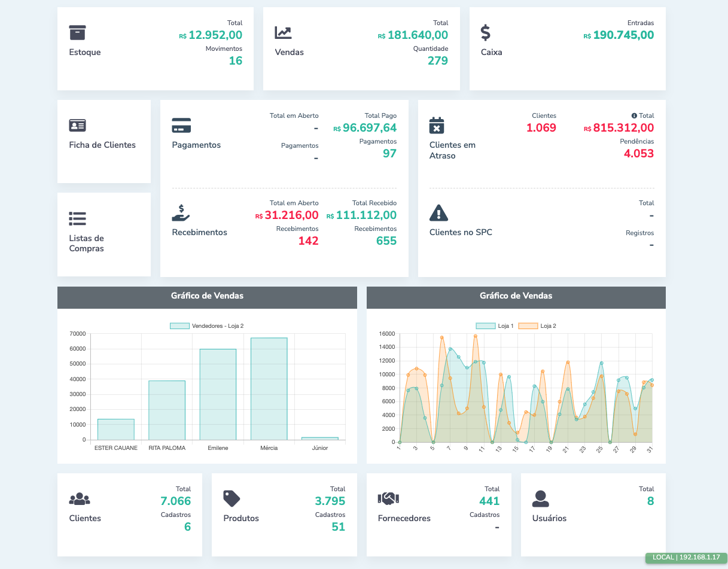Open the Clientes label link
The height and width of the screenshot is (569, 728).
coord(85,518)
